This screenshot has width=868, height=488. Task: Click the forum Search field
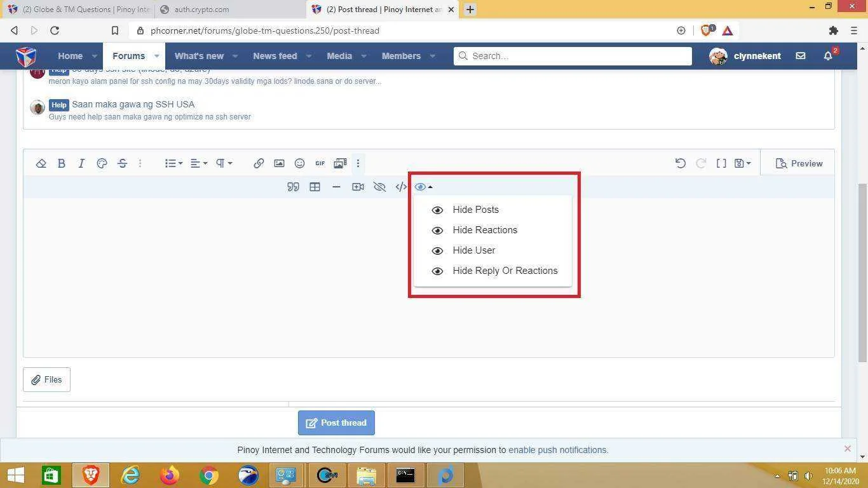click(573, 56)
